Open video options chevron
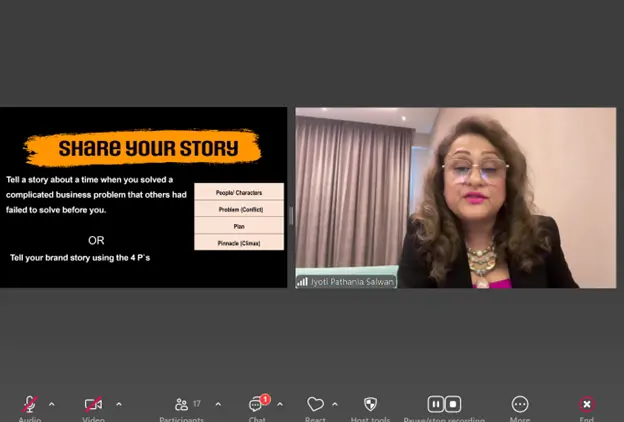Viewport: 624px width, 422px height. (119, 404)
